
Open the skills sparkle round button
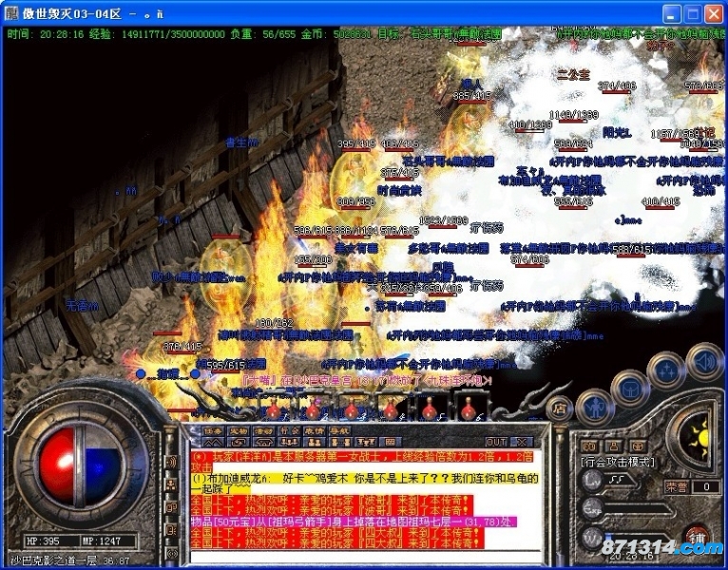coord(667,370)
